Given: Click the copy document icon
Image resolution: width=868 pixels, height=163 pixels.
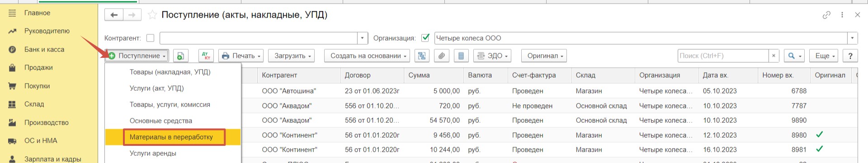Looking at the screenshot, I should click(180, 56).
